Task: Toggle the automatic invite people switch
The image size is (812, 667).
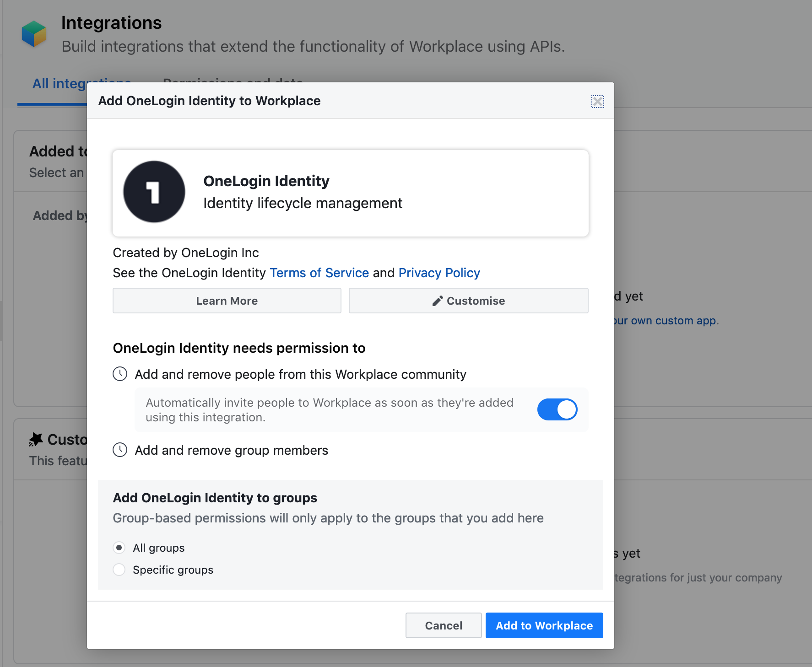Action: pos(557,409)
